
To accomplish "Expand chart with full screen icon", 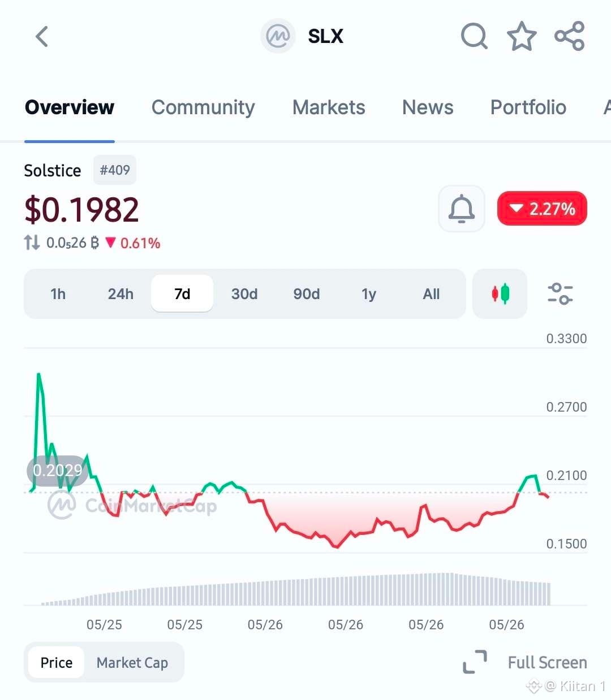I will [x=475, y=662].
